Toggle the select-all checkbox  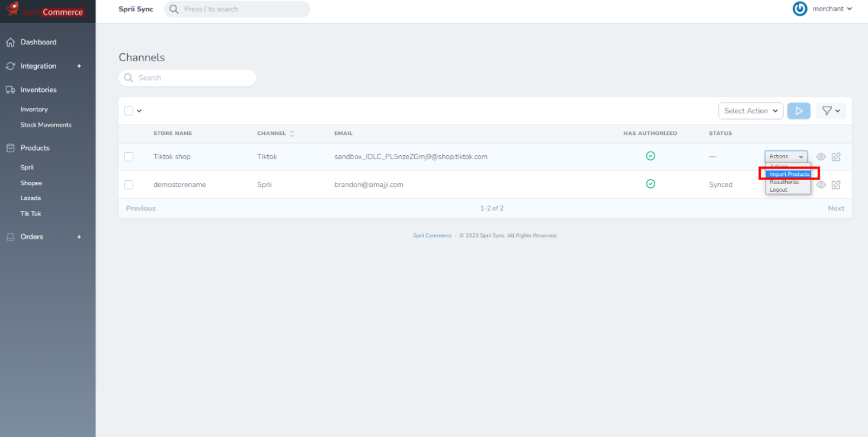129,111
